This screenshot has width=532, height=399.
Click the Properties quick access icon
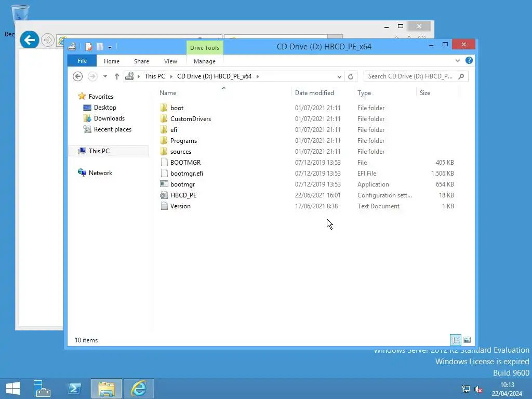(x=88, y=47)
